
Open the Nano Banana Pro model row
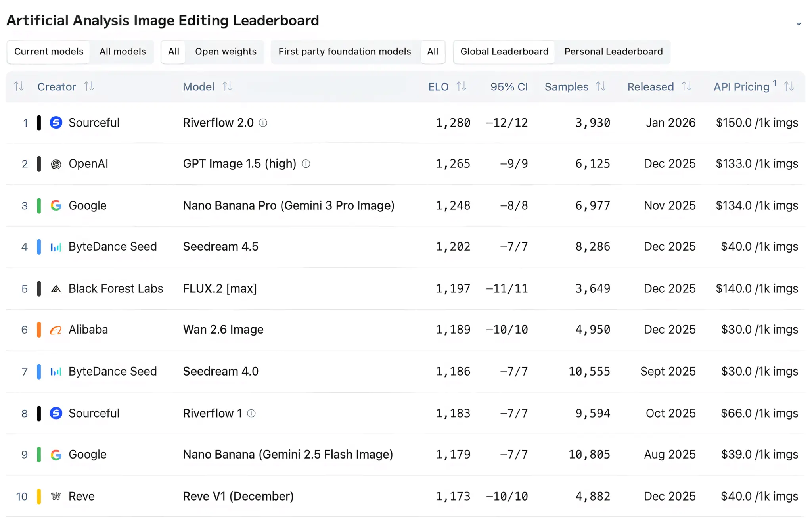[x=288, y=206]
